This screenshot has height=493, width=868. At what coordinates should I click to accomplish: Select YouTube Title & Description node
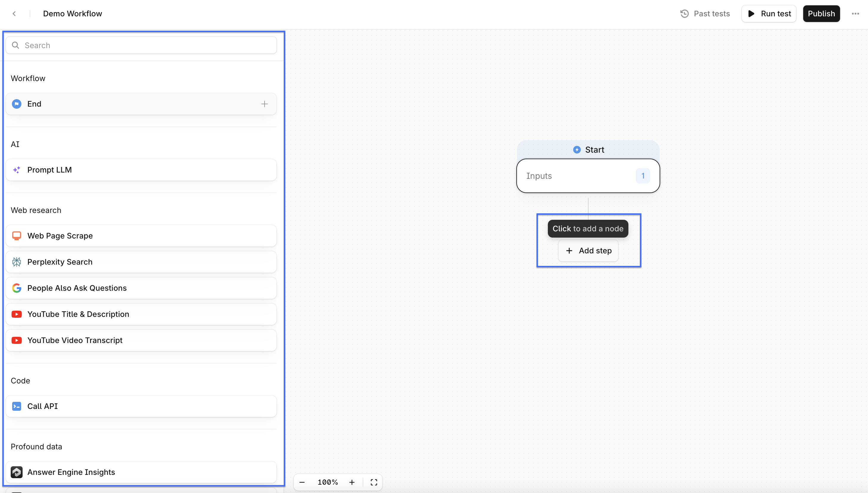pyautogui.click(x=141, y=314)
